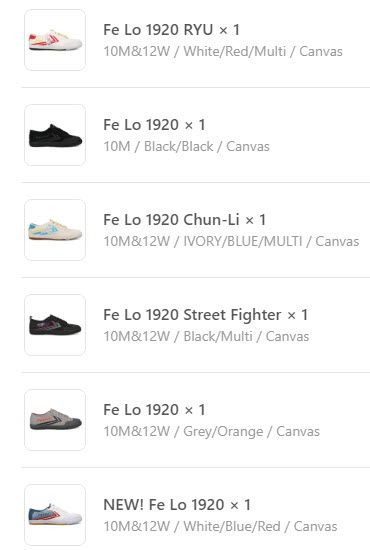Image resolution: width=370 pixels, height=550 pixels.
Task: Click the 10M Black/Black Canvas variant line
Action: (187, 147)
